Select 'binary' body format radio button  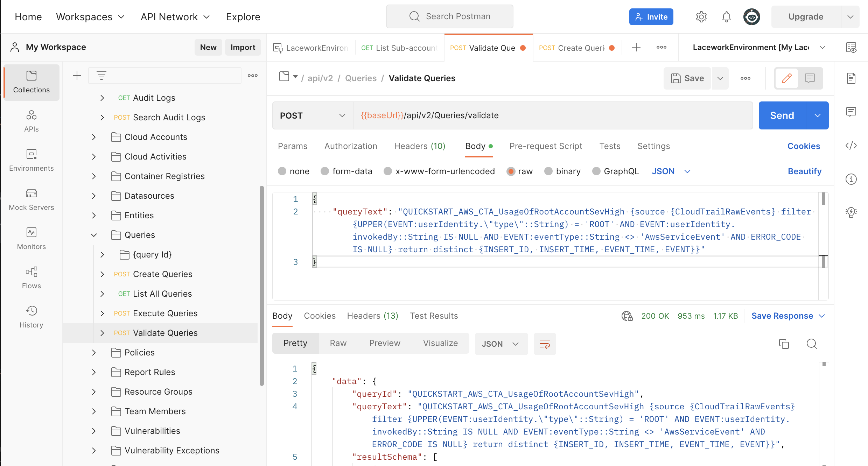point(548,171)
